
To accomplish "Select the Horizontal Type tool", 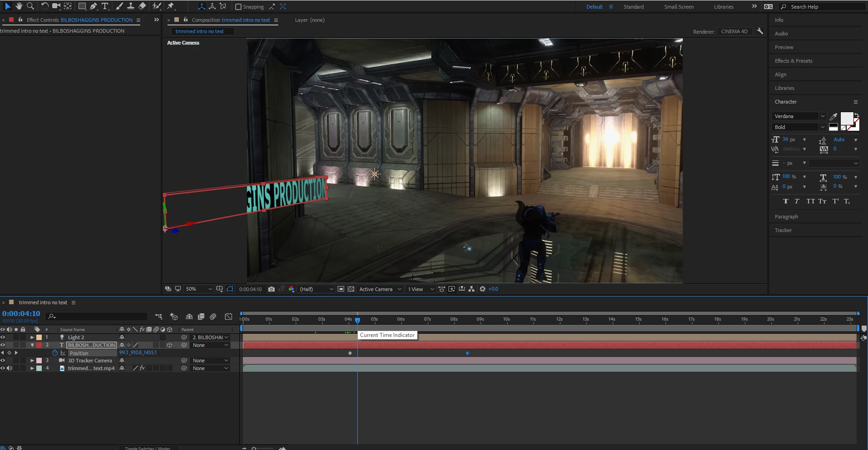I will pyautogui.click(x=105, y=6).
